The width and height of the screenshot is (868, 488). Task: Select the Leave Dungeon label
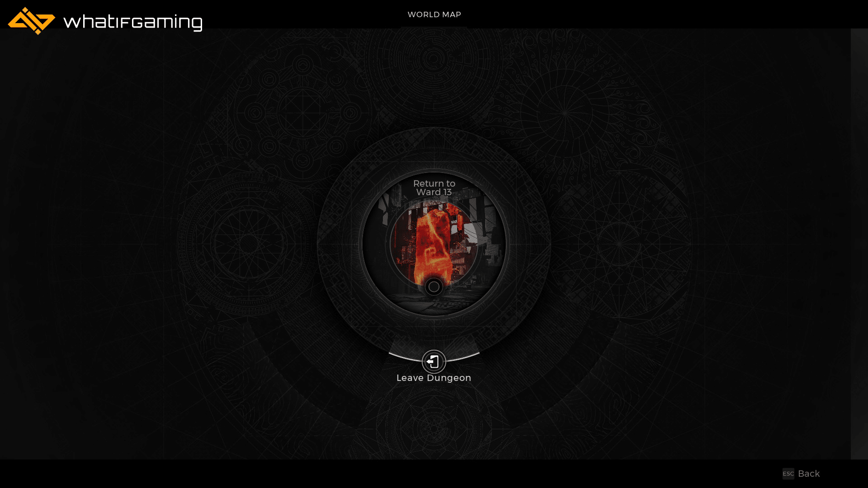click(x=434, y=378)
